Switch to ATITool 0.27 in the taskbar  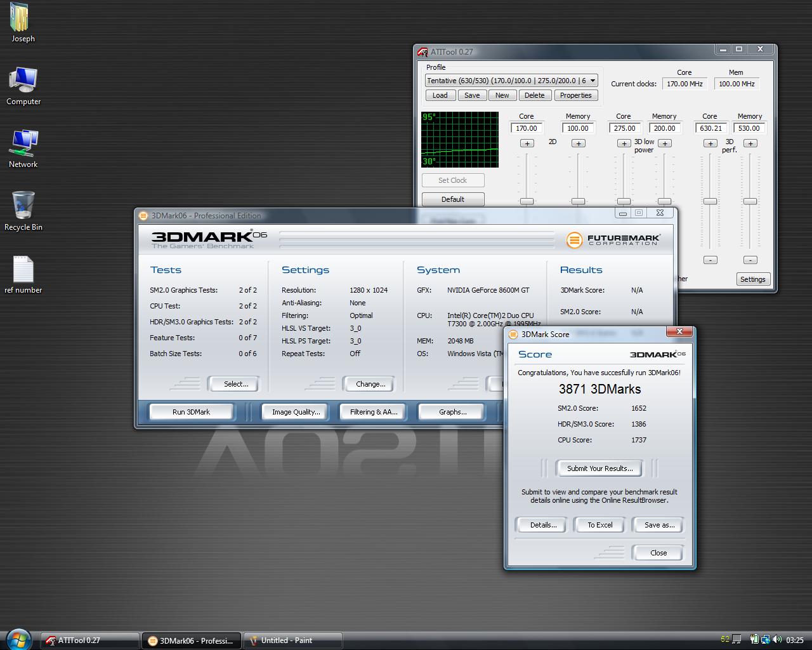pos(90,640)
